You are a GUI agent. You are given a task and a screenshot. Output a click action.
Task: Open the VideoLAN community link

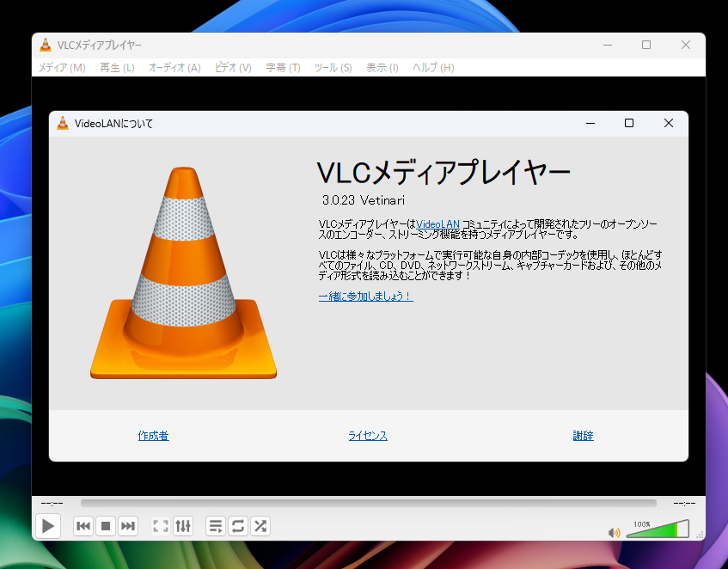(437, 223)
